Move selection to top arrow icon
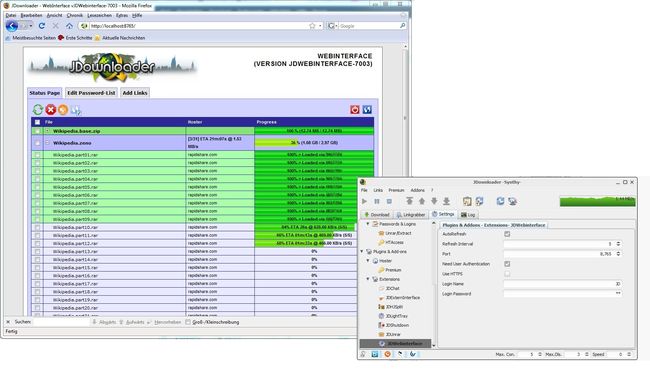The height and width of the screenshot is (372, 650). coord(410,201)
